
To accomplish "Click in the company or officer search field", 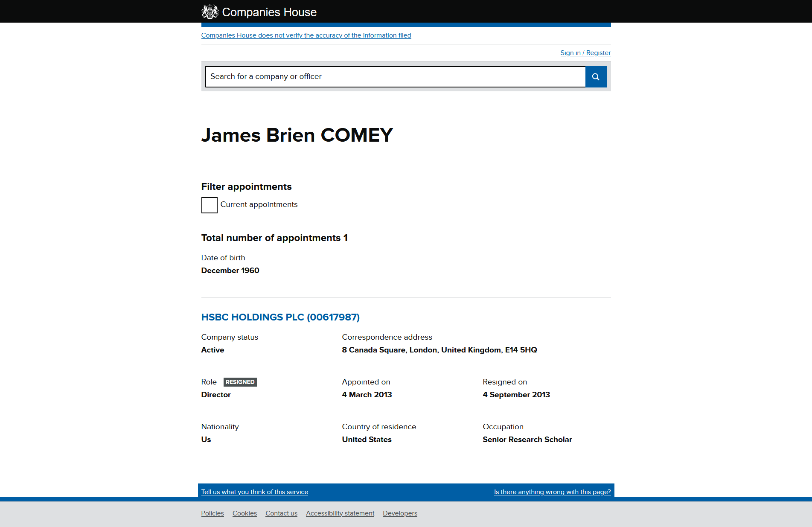I will pyautogui.click(x=396, y=77).
